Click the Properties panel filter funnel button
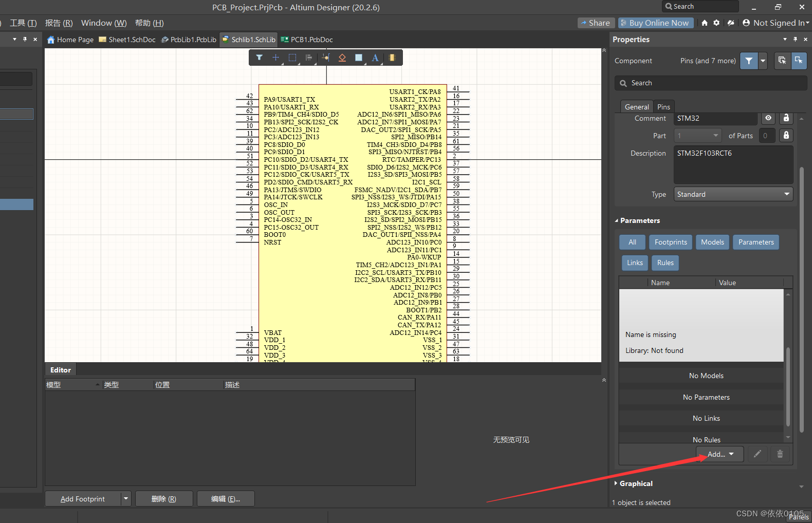 click(x=749, y=61)
